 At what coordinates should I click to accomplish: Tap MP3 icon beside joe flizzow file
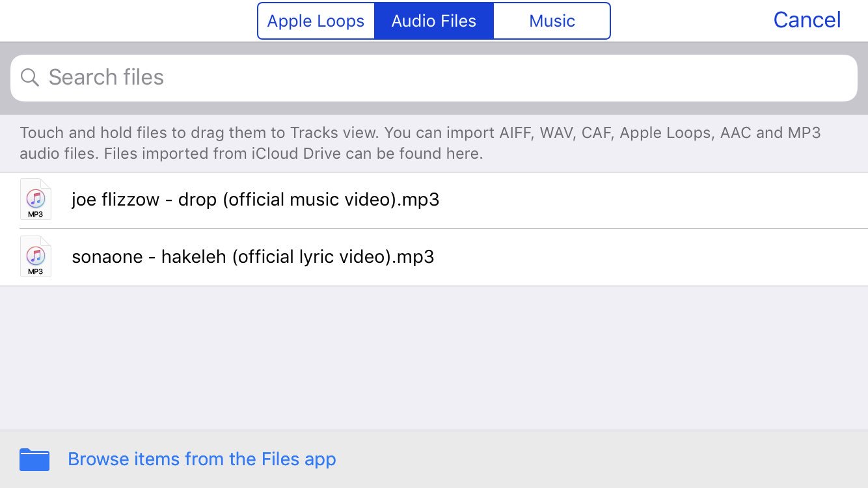36,199
